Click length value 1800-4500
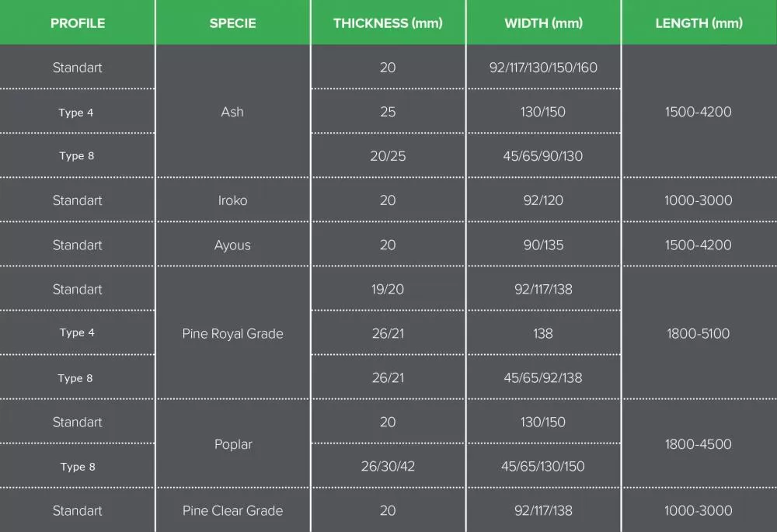 click(x=699, y=444)
